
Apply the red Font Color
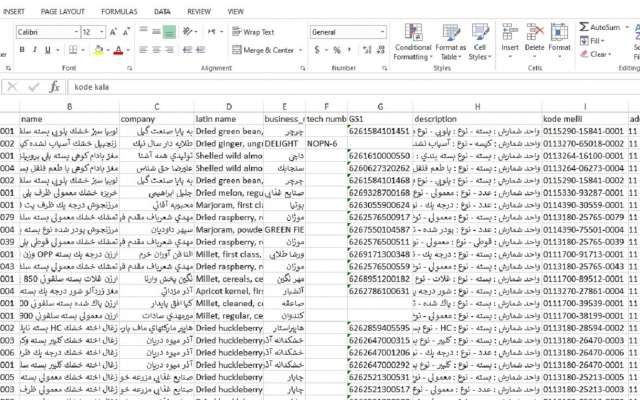[118, 50]
